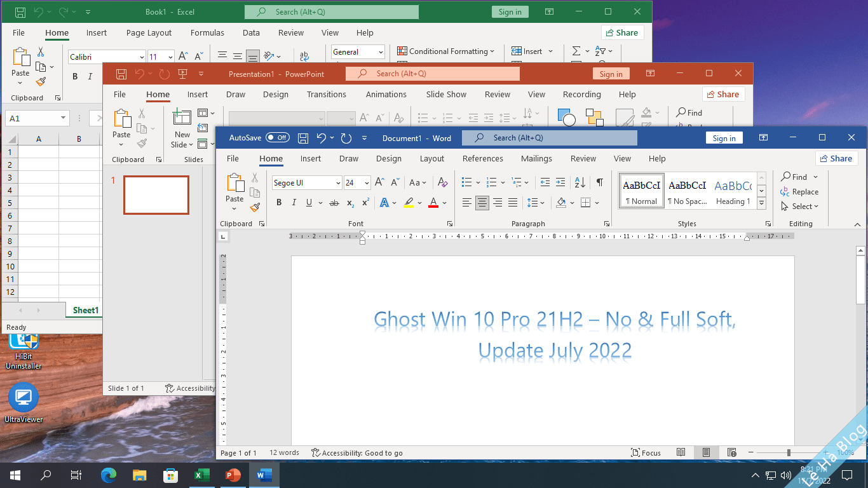
Task: Click the Italic icon in Word
Action: click(294, 203)
